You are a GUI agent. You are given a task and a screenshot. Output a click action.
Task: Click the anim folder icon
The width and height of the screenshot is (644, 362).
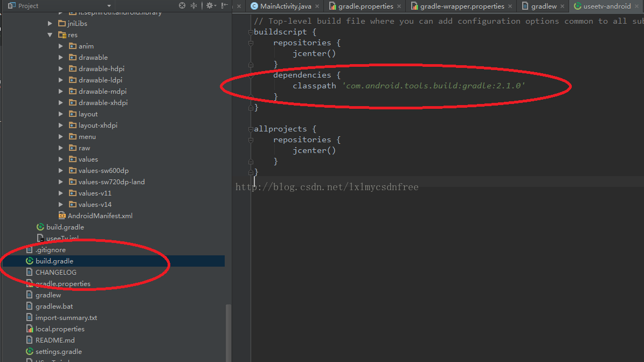[73, 46]
